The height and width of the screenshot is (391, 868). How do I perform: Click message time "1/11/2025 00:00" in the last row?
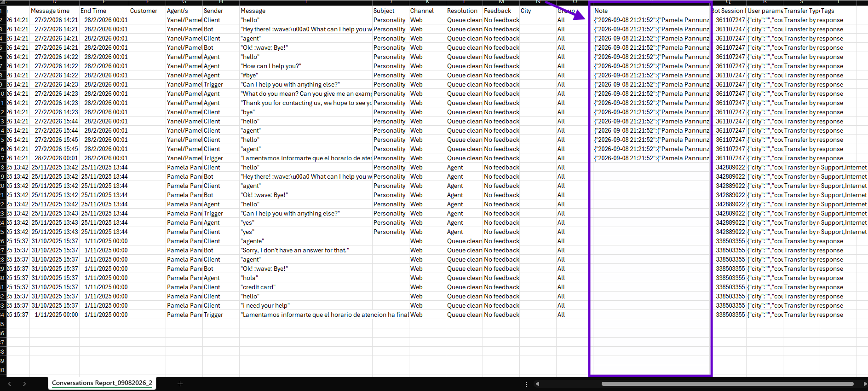(x=54, y=315)
